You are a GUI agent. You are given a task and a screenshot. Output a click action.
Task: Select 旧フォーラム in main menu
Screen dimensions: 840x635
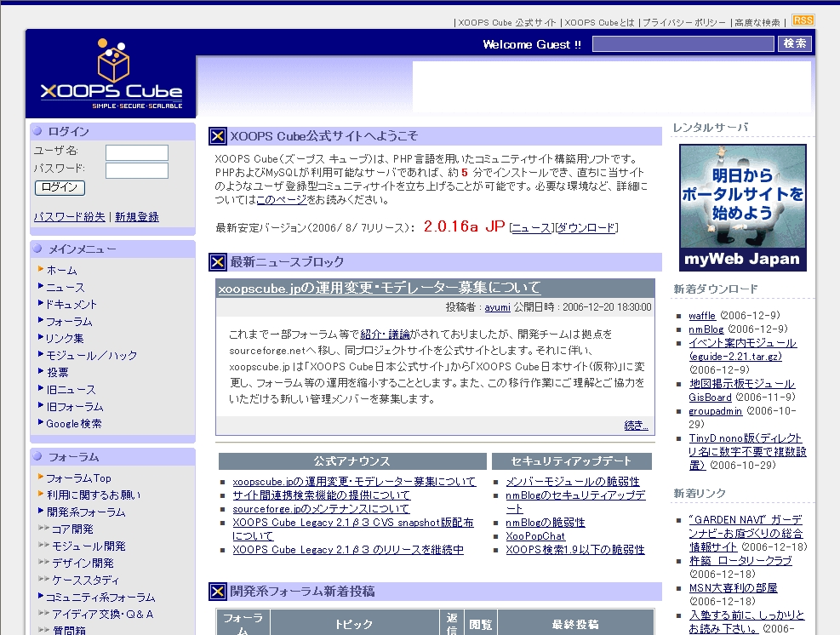pos(74,407)
